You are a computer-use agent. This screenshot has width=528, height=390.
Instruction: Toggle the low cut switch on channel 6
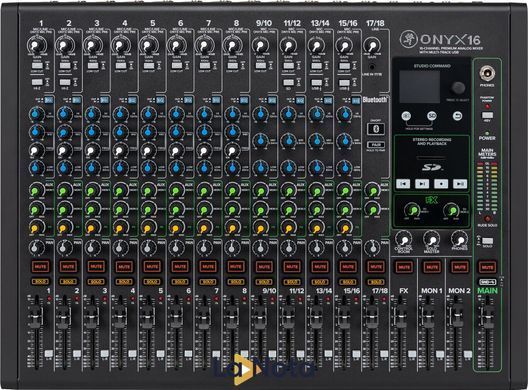click(x=177, y=65)
